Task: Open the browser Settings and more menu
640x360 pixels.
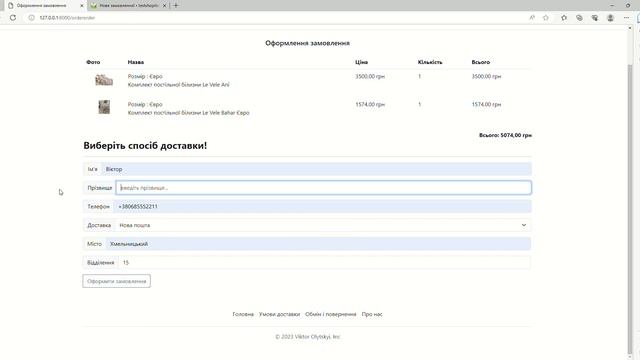Action: pyautogui.click(x=627, y=18)
